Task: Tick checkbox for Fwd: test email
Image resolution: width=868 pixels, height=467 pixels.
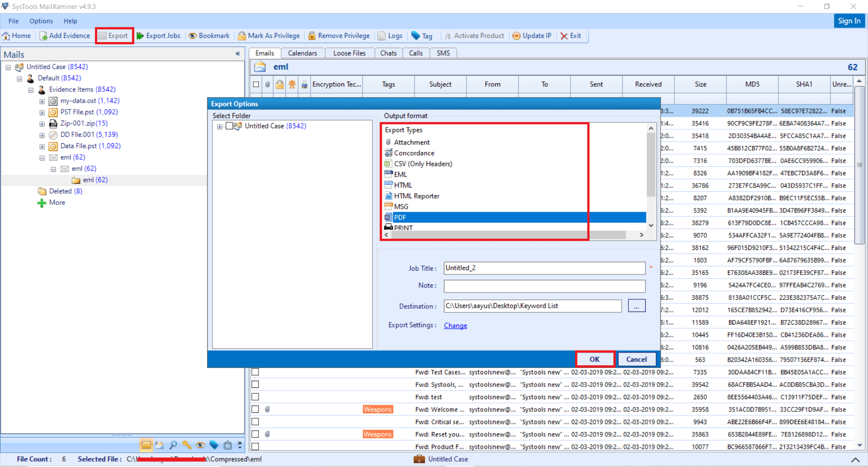Action: tap(255, 397)
